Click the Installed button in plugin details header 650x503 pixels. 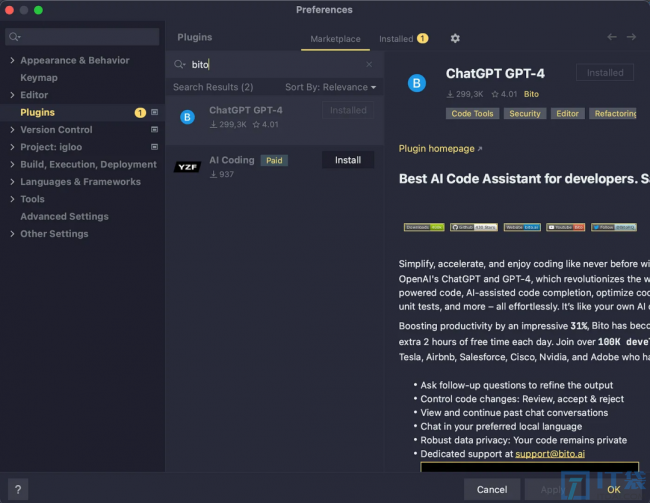[x=605, y=73]
